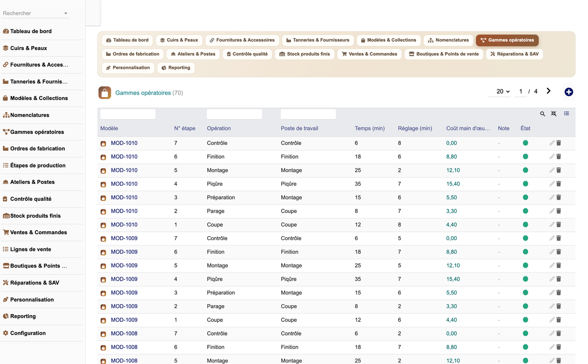The height and width of the screenshot is (364, 588).
Task: Delete MOD-1010 step 1 Coupe row
Action: [x=559, y=225]
